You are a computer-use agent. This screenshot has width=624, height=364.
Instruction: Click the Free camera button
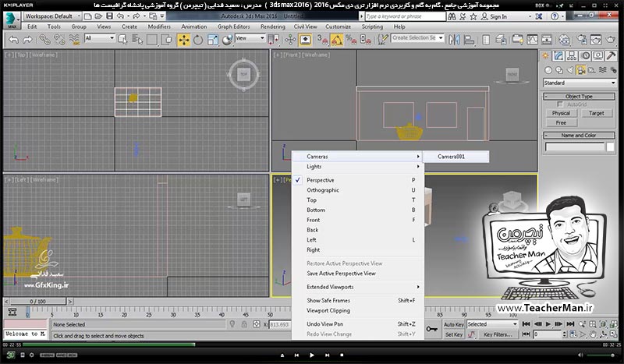(561, 123)
